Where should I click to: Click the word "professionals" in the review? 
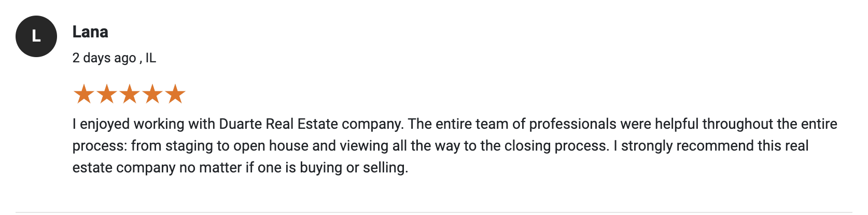(x=572, y=124)
